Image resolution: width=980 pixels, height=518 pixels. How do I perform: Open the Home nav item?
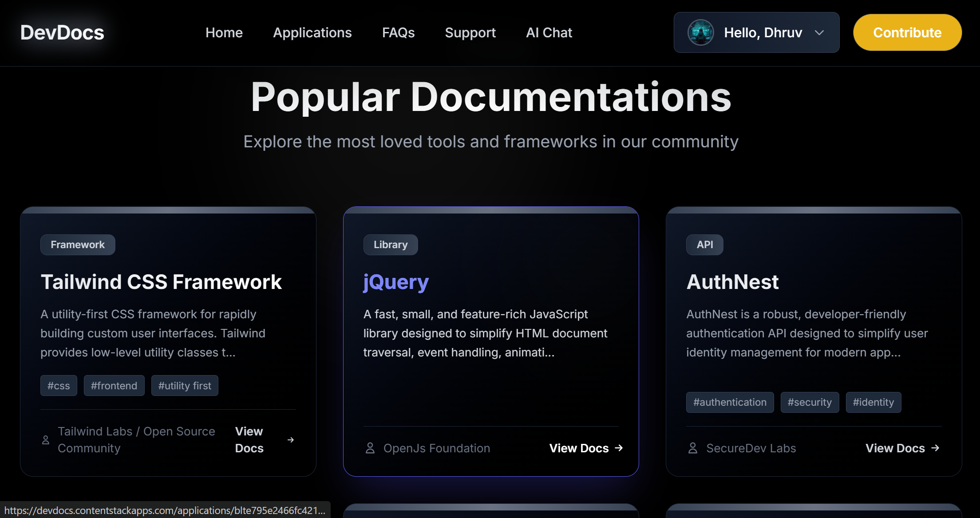click(224, 32)
